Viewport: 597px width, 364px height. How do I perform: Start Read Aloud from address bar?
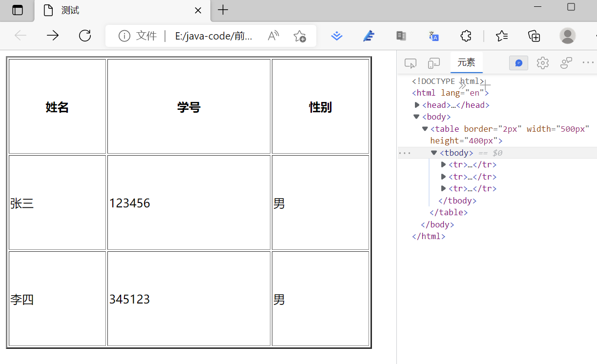point(273,36)
